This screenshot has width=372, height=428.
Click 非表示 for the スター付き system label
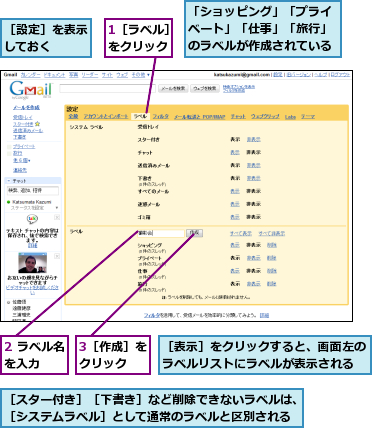coord(254,139)
